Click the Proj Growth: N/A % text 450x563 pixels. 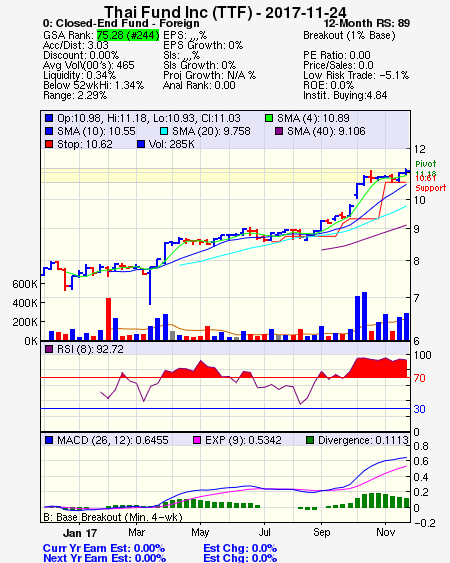pos(209,75)
